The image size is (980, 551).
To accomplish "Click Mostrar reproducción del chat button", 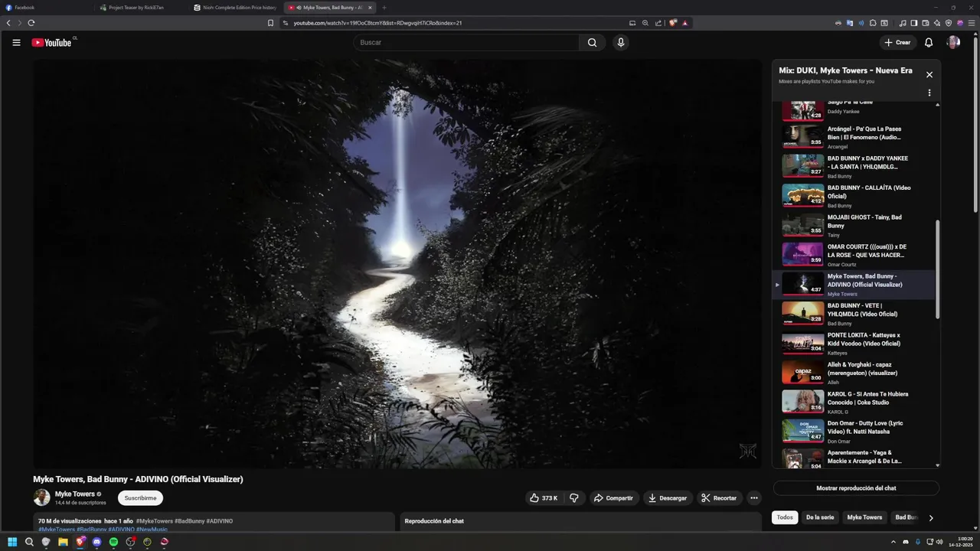I will pyautogui.click(x=856, y=488).
